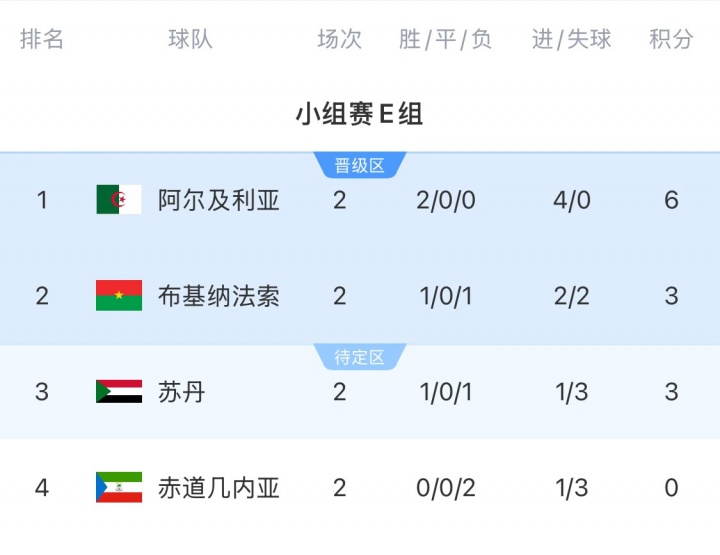The image size is (720, 555).
Task: Click the 排名 column header
Action: click(42, 39)
